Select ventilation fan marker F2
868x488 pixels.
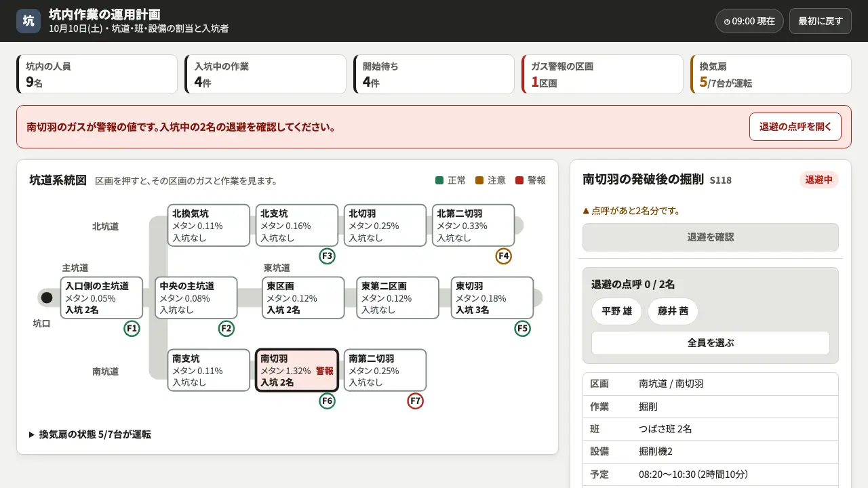pos(226,329)
